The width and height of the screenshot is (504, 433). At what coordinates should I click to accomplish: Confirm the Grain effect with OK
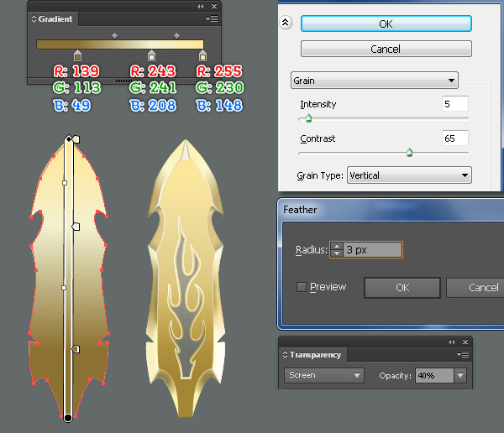[386, 23]
